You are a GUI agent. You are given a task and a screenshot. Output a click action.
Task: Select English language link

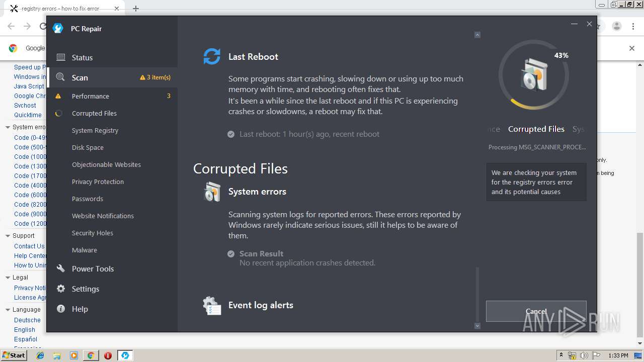tap(25, 330)
